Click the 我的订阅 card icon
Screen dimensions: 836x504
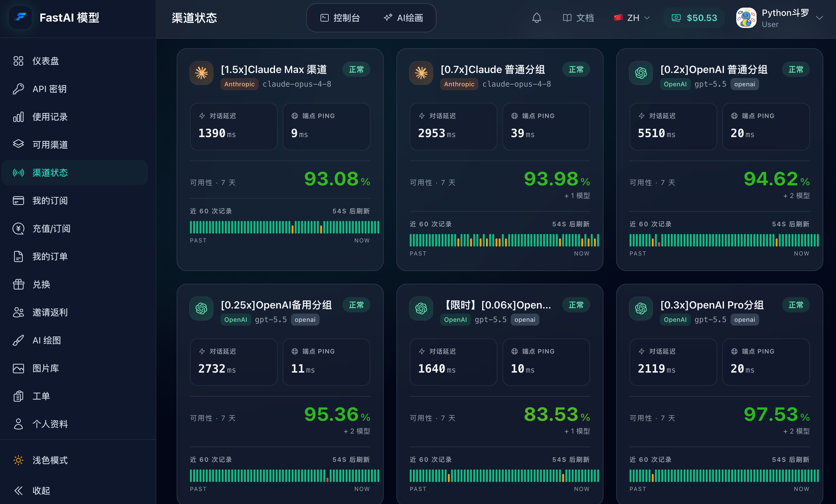click(x=18, y=201)
